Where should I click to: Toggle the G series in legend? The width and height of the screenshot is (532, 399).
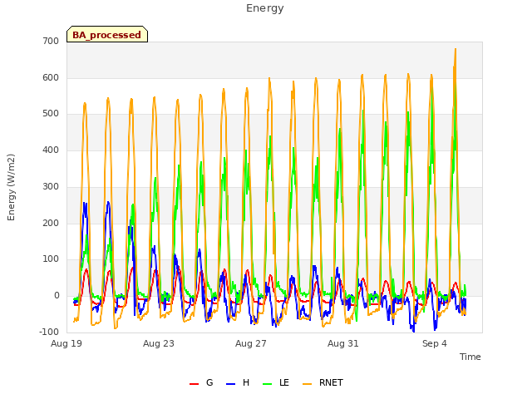(x=201, y=382)
